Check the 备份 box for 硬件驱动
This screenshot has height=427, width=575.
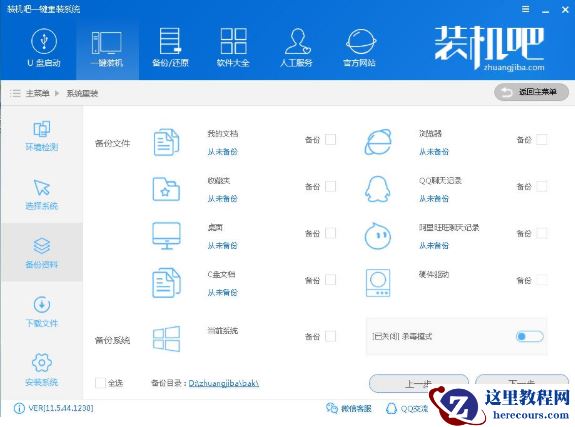tap(542, 280)
